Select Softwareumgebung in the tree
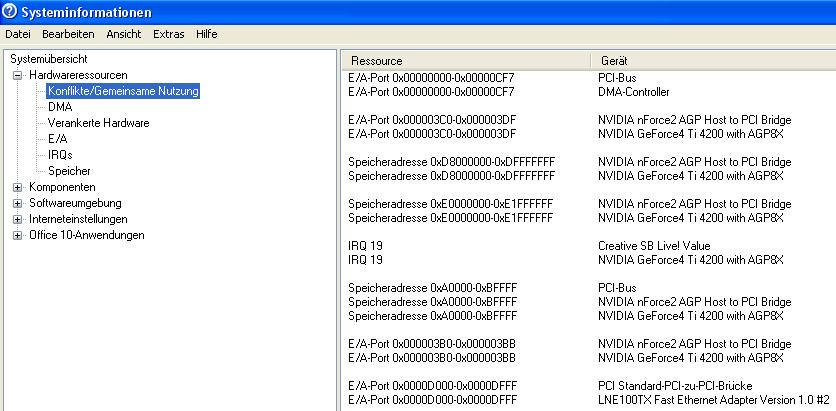Image resolution: width=836 pixels, height=411 pixels. click(75, 203)
